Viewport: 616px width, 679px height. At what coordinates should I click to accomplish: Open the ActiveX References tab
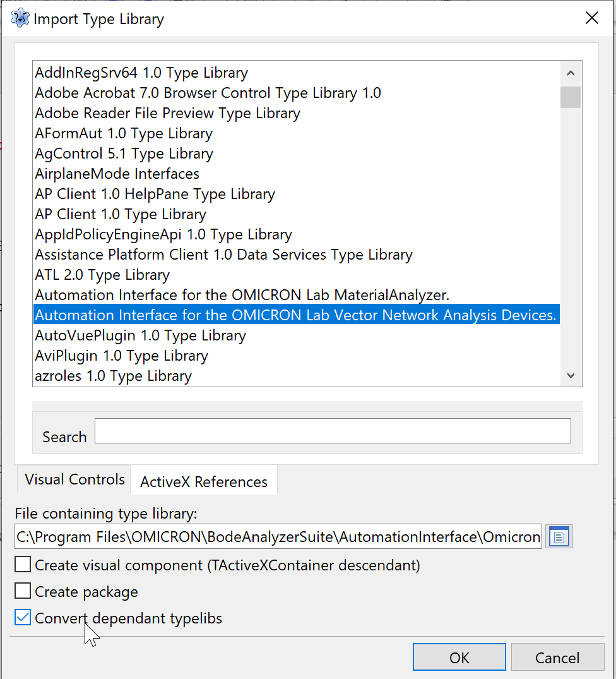pos(204,481)
